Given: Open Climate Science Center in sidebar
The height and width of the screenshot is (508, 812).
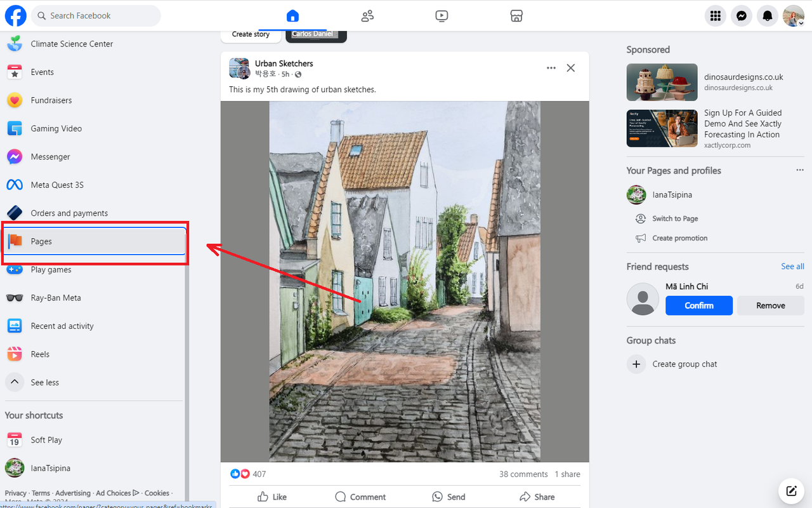Looking at the screenshot, I should tap(94, 44).
